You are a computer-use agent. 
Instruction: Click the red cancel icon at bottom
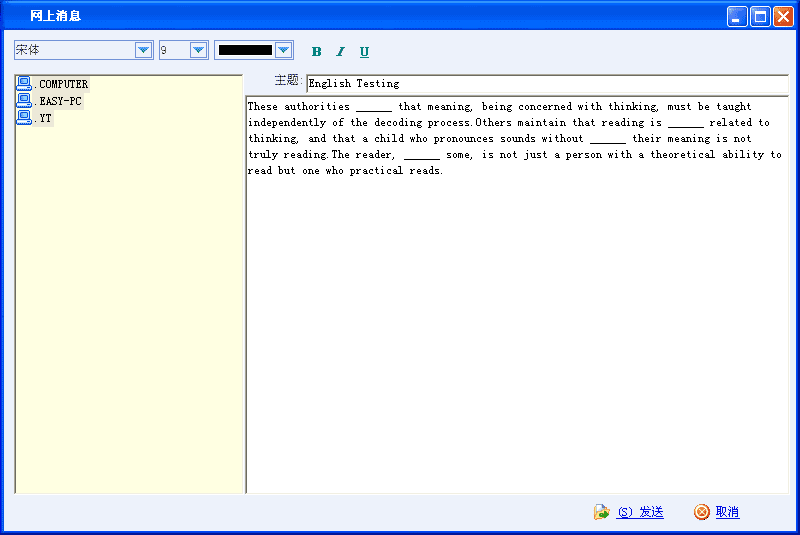coord(702,512)
